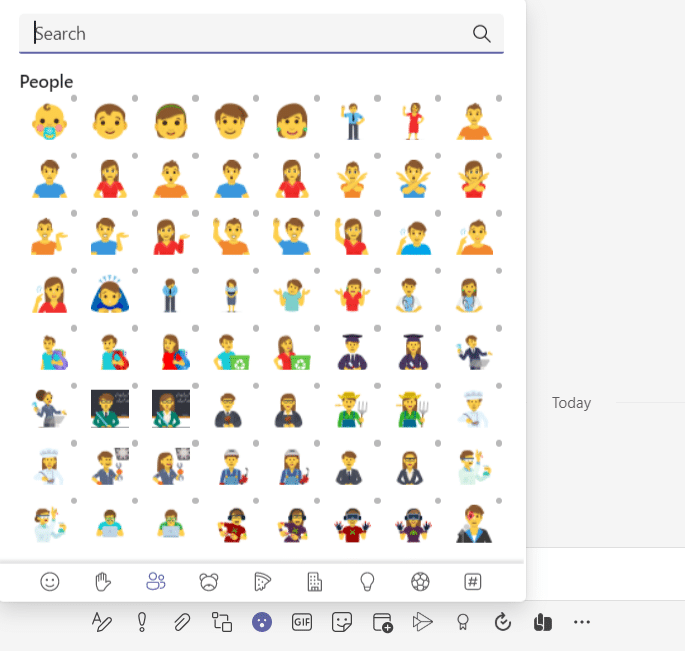Select the man shrugging in teal shirt emoji

tap(292, 294)
